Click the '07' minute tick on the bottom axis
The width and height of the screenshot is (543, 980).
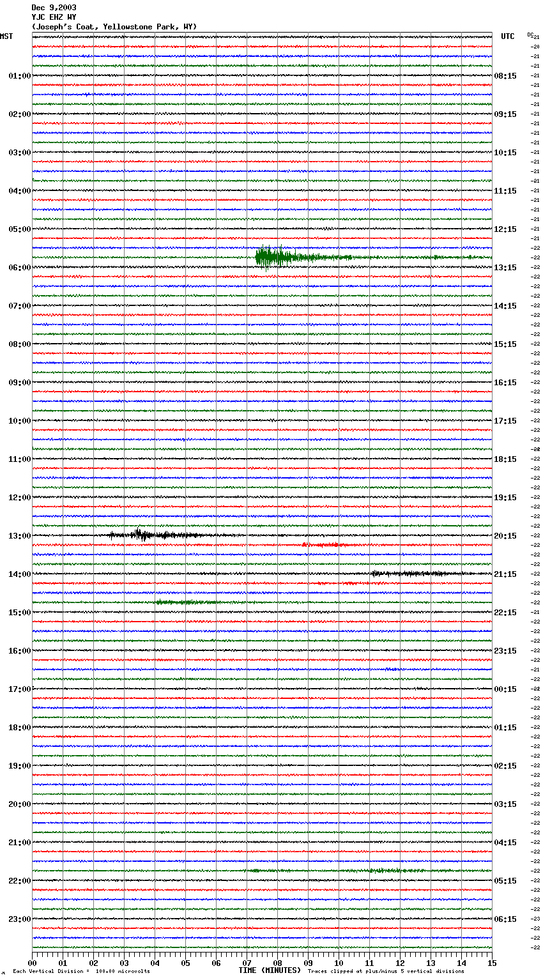click(247, 963)
